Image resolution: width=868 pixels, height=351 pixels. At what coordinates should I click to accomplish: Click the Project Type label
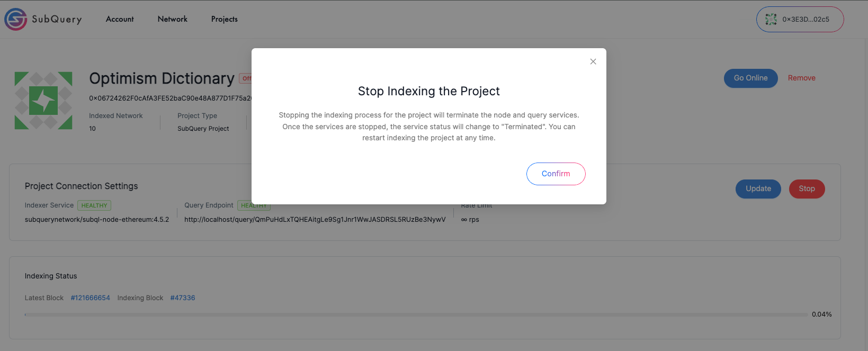pyautogui.click(x=197, y=116)
